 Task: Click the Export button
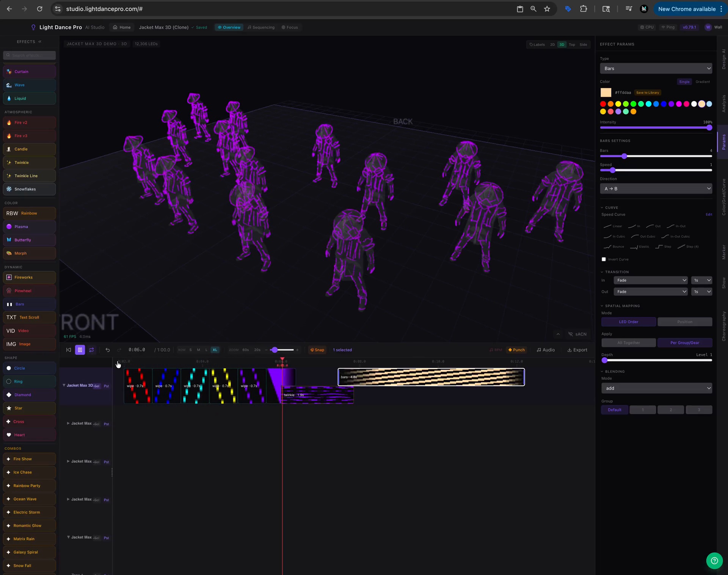point(577,350)
